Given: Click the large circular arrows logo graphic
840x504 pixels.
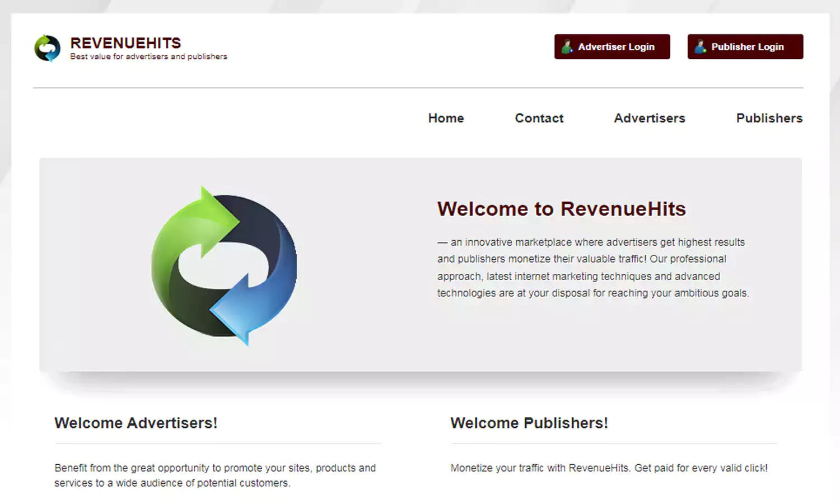Looking at the screenshot, I should (x=224, y=266).
